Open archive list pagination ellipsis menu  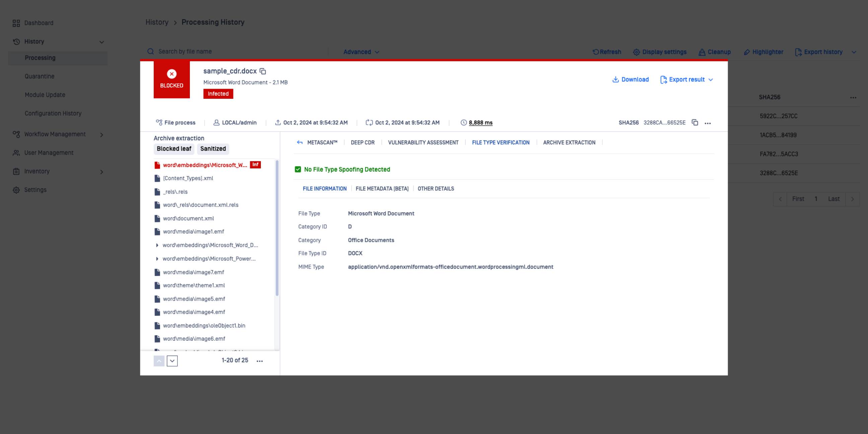point(260,361)
